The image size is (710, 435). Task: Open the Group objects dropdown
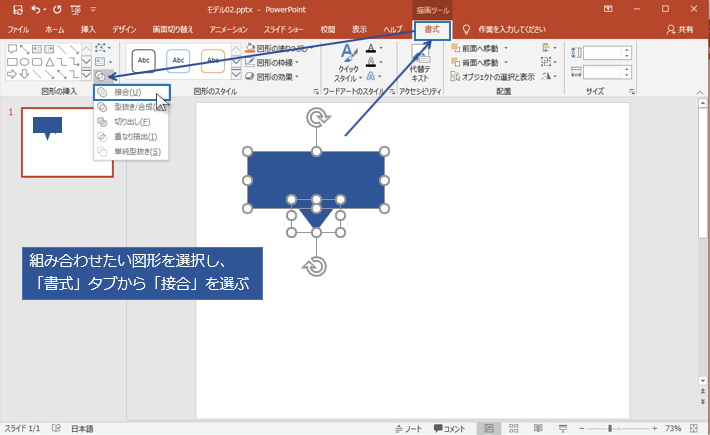pyautogui.click(x=549, y=62)
